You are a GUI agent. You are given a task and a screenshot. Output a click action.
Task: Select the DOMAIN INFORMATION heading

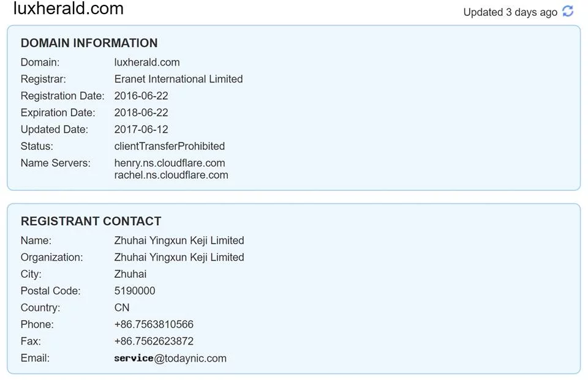(x=89, y=43)
